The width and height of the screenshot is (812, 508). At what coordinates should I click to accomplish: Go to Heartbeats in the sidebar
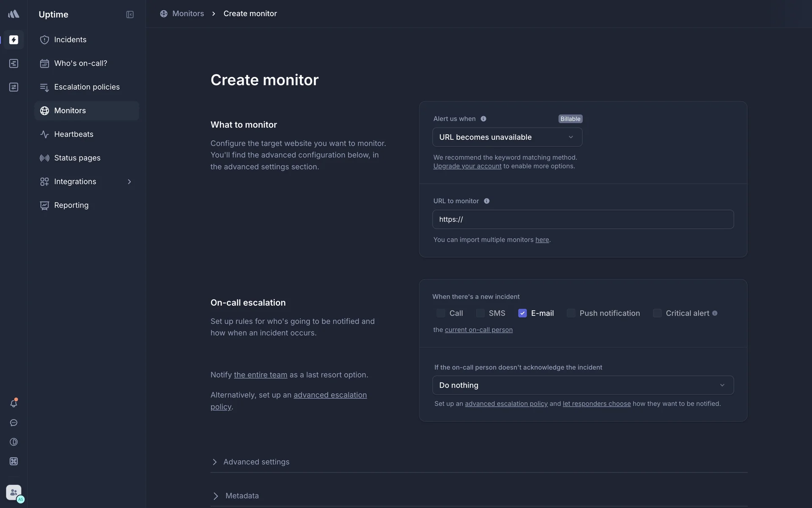pos(74,134)
